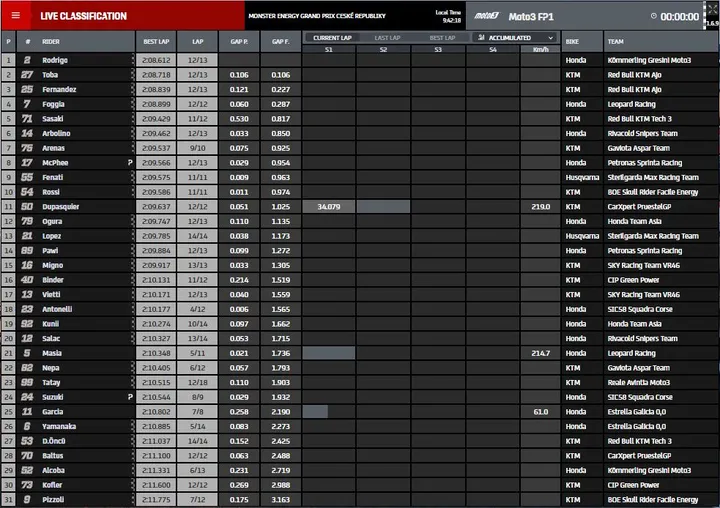Viewport: 720px width, 508px height.
Task: Click the checkered flag icon in Foggia's row
Action: [133, 104]
